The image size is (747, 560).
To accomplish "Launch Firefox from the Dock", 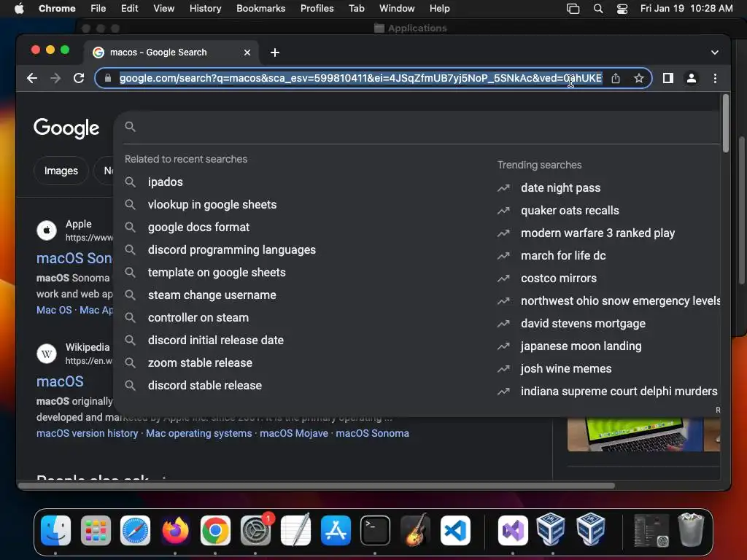I will click(x=175, y=531).
